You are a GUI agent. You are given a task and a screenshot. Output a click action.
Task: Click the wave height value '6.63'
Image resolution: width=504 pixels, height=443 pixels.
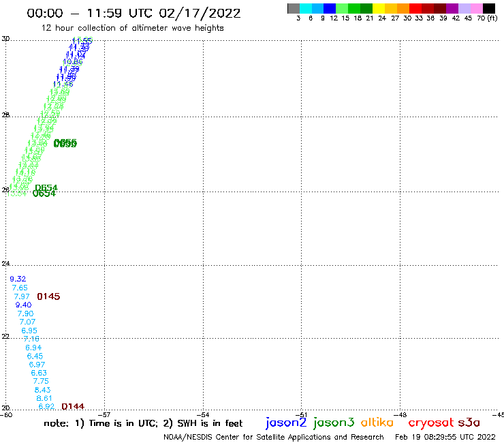coord(39,373)
